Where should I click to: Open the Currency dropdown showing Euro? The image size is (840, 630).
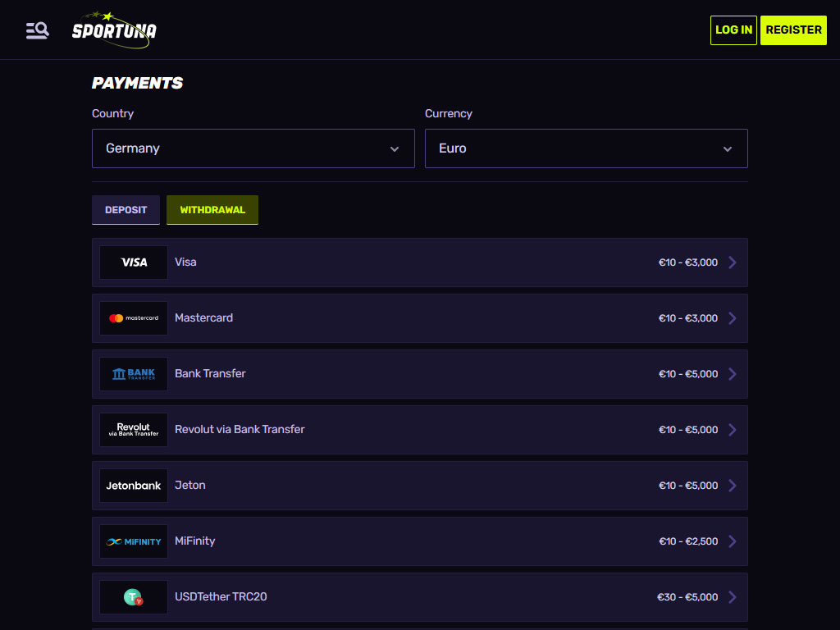pyautogui.click(x=586, y=148)
